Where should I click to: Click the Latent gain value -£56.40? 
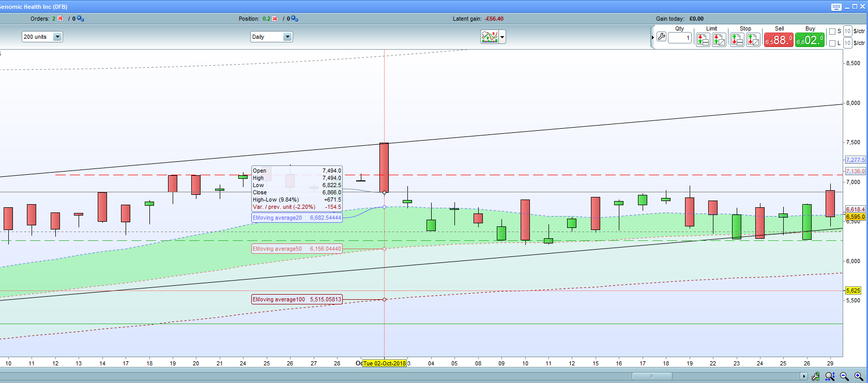pyautogui.click(x=494, y=19)
